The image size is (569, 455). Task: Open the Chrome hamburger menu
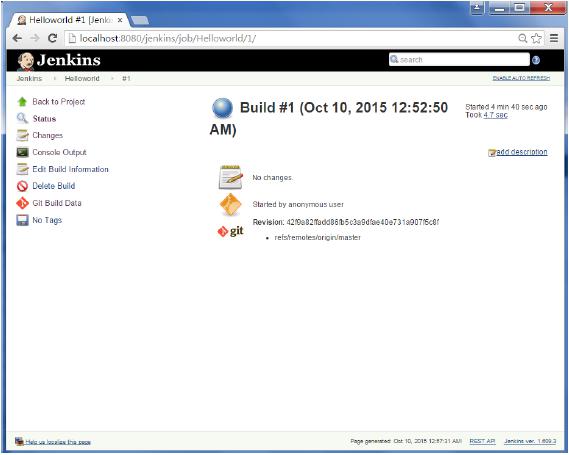coord(554,38)
